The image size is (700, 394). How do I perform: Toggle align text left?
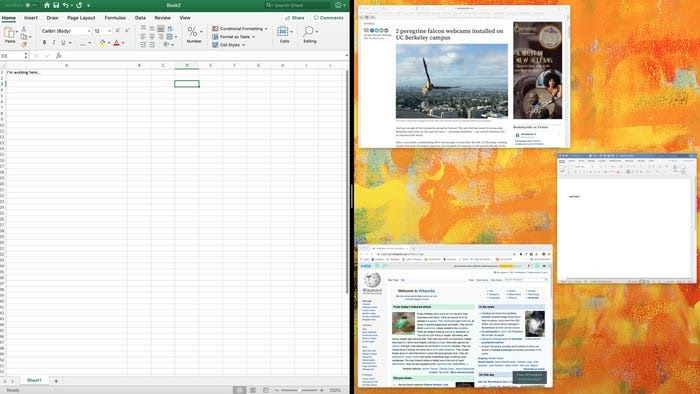tap(143, 37)
